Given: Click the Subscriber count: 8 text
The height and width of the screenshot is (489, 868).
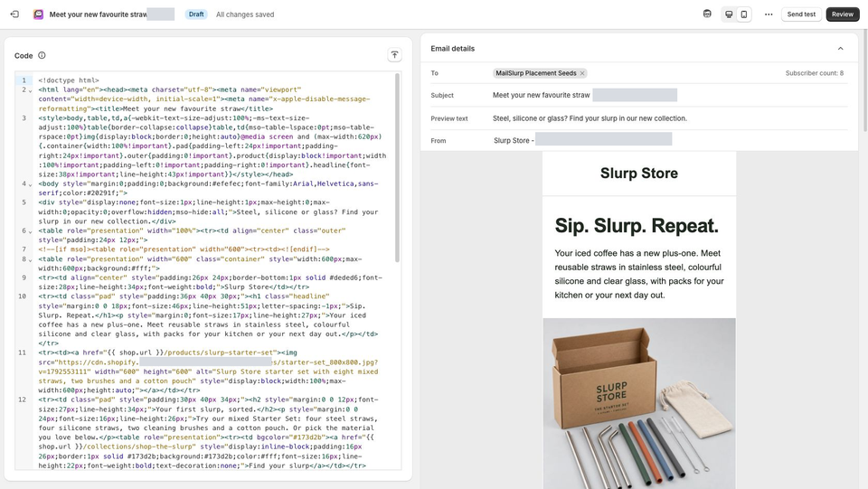Looking at the screenshot, I should tap(815, 73).
